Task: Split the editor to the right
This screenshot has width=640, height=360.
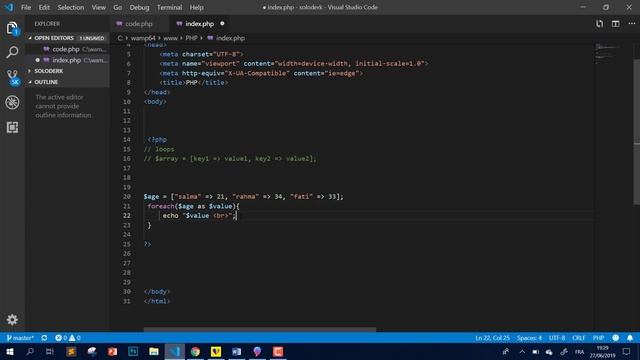Action: (x=616, y=24)
